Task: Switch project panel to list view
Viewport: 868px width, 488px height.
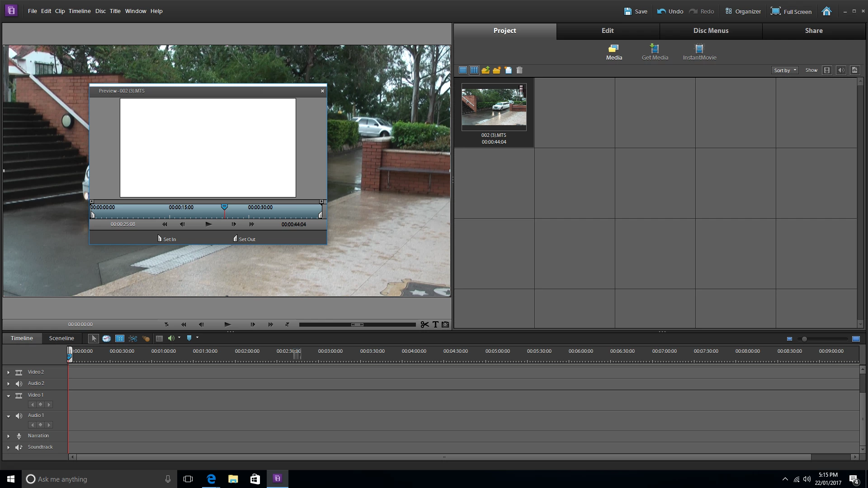Action: (463, 70)
